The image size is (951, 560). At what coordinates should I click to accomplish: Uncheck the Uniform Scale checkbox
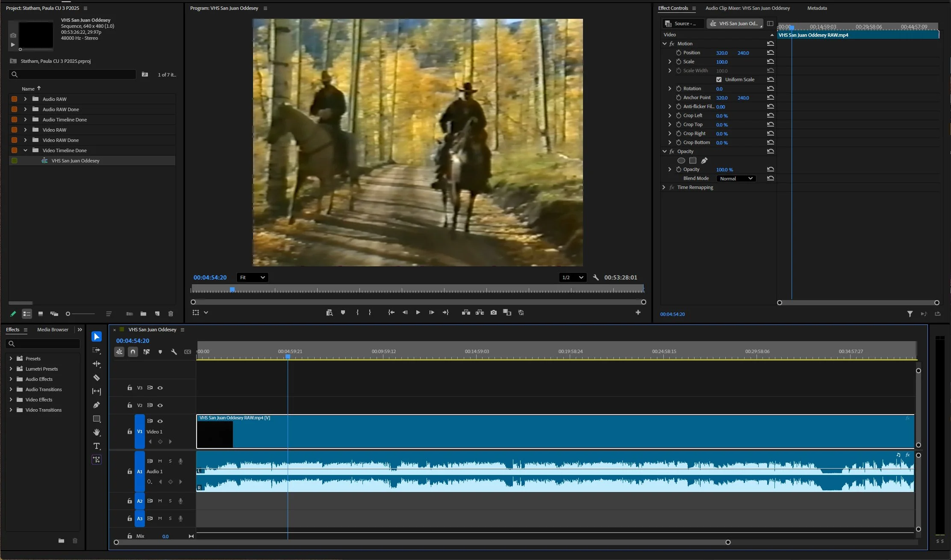719,80
